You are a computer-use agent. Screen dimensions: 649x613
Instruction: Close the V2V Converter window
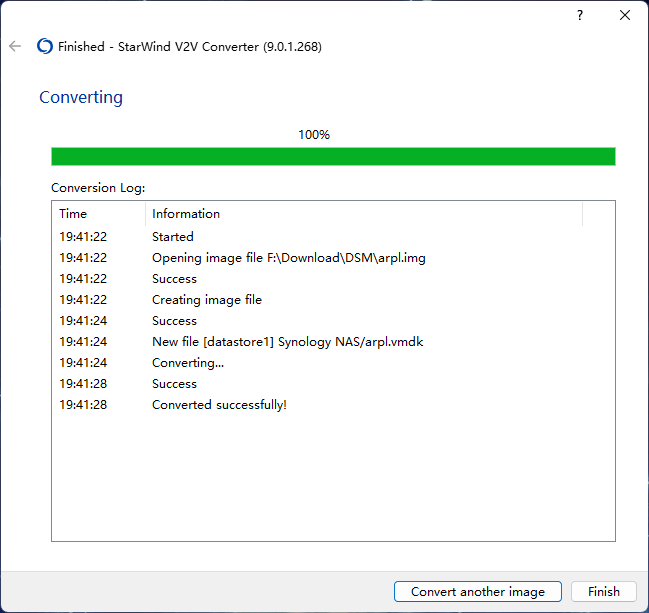pyautogui.click(x=625, y=15)
